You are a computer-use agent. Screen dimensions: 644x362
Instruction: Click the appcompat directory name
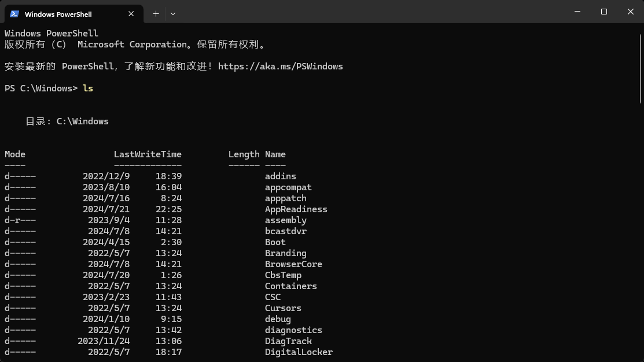point(288,187)
